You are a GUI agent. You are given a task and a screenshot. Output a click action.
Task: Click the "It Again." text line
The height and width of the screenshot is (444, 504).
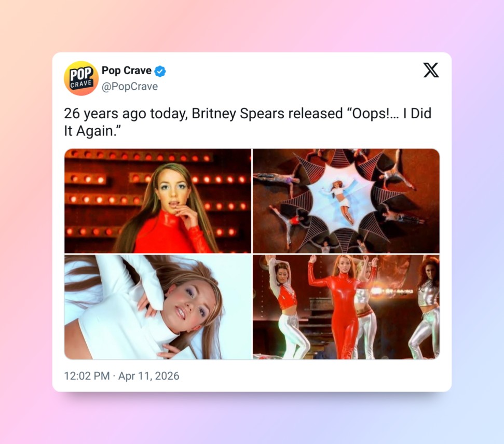point(92,131)
